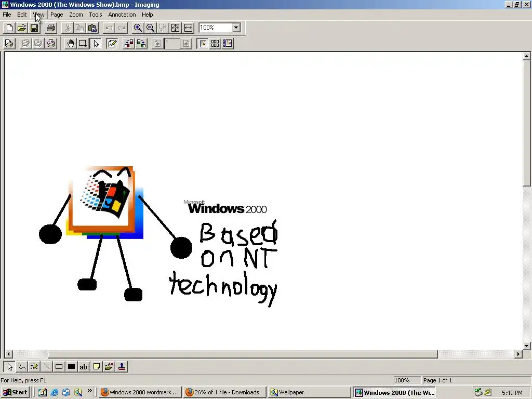
Task: Rotate the image right
Action: click(x=141, y=44)
